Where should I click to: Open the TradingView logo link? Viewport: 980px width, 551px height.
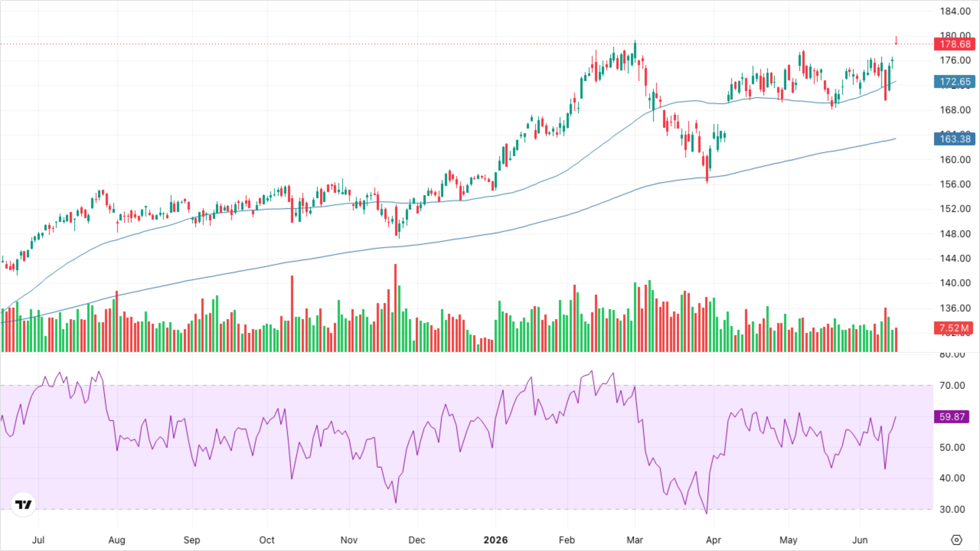coord(23,504)
